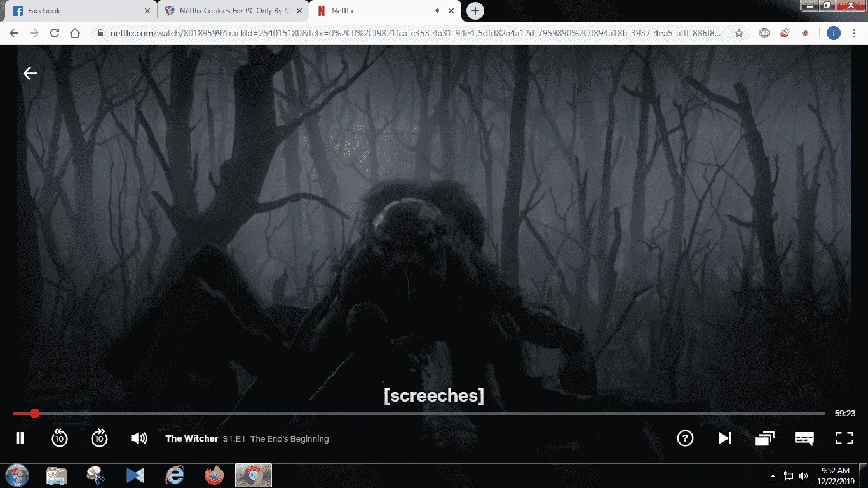This screenshot has width=868, height=488.
Task: Skip forward 10 seconds
Action: pos(99,438)
